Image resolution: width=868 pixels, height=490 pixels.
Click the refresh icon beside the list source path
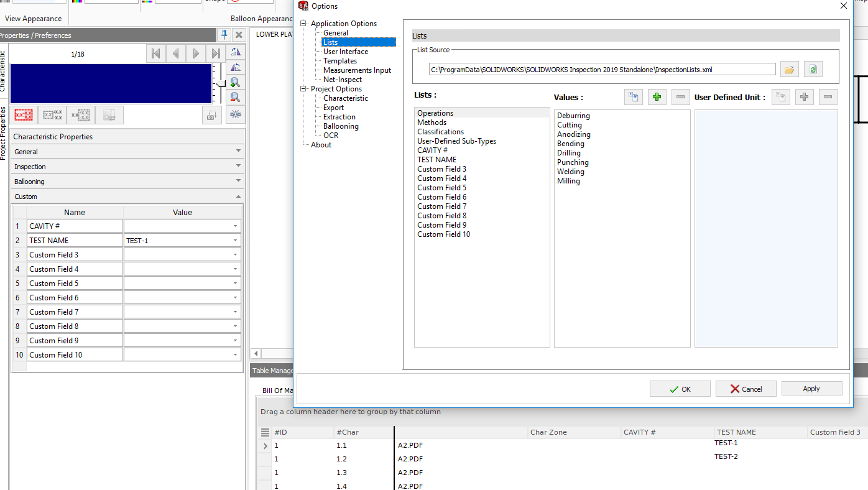pos(813,69)
